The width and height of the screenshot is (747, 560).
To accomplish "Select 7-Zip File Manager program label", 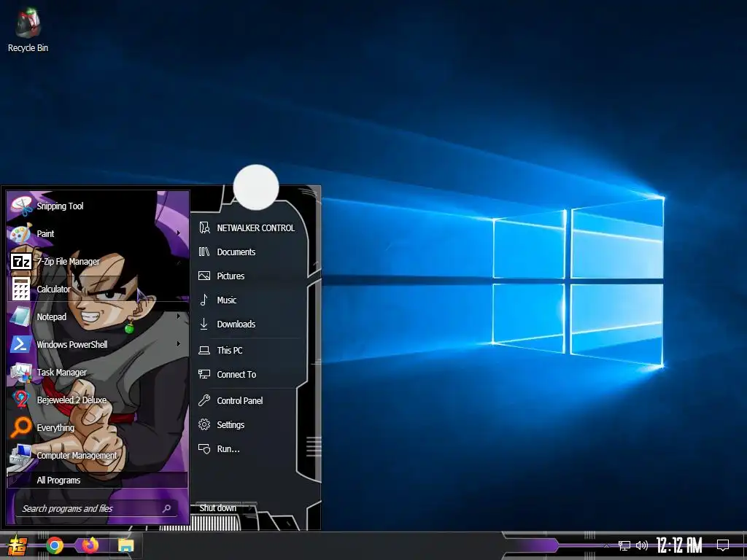I will click(68, 262).
